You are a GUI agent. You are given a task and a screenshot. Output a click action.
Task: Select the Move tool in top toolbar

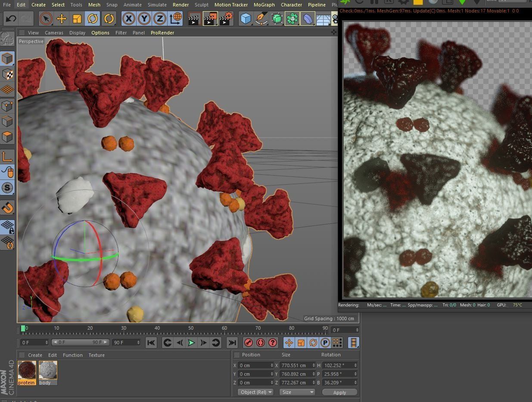point(62,19)
